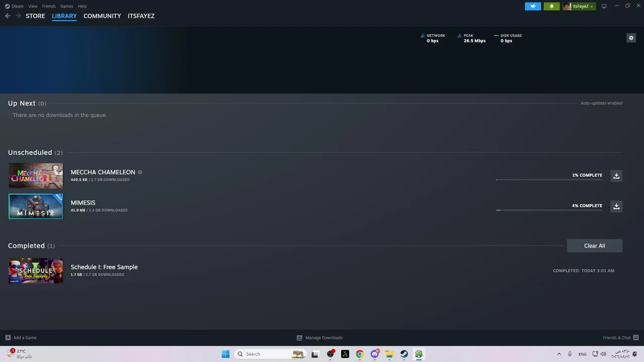
Task: Open the Steam menu
Action: click(18, 6)
